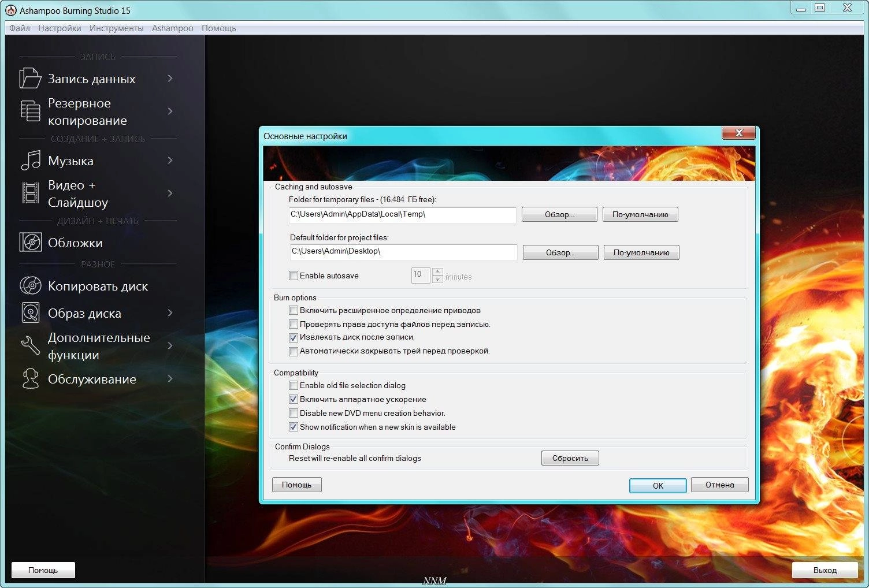Viewport: 869px width, 588px height.
Task: Tick Disable new DVD menu creation behavior
Action: [x=294, y=413]
